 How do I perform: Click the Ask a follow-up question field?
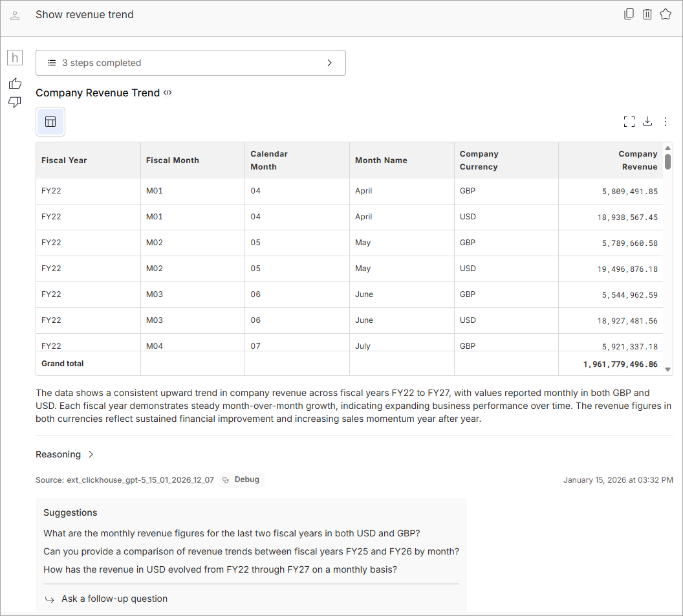point(114,599)
